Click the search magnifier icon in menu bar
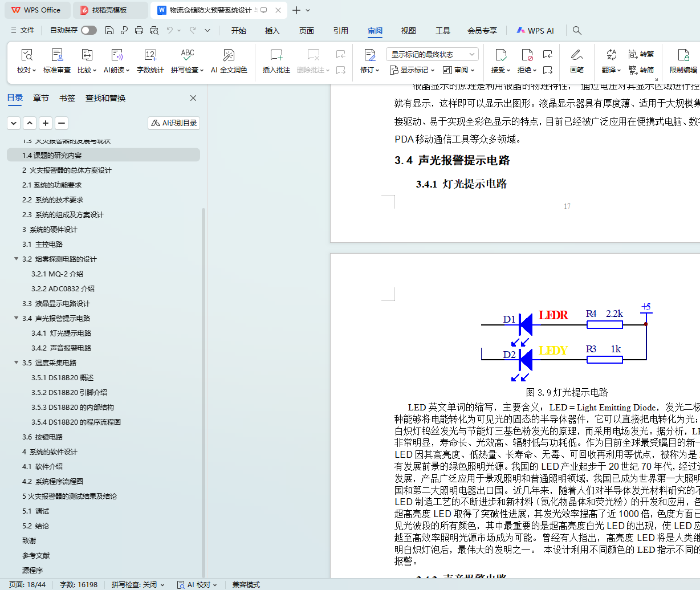700x590 pixels. (x=577, y=30)
